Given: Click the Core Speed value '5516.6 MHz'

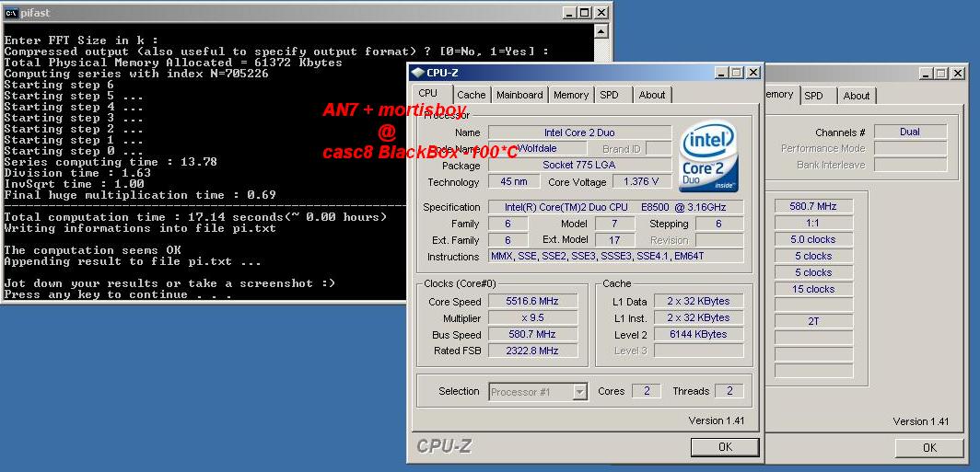Looking at the screenshot, I should (532, 301).
